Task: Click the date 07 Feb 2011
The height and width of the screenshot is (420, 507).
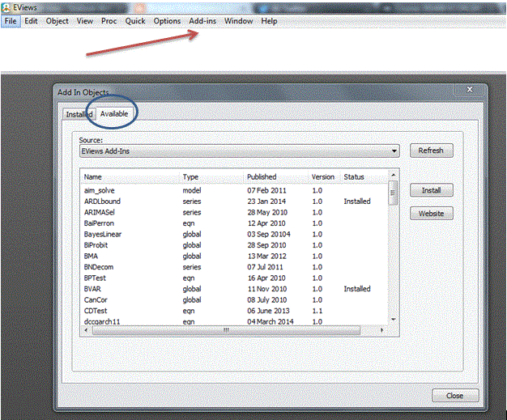Action: (x=266, y=191)
